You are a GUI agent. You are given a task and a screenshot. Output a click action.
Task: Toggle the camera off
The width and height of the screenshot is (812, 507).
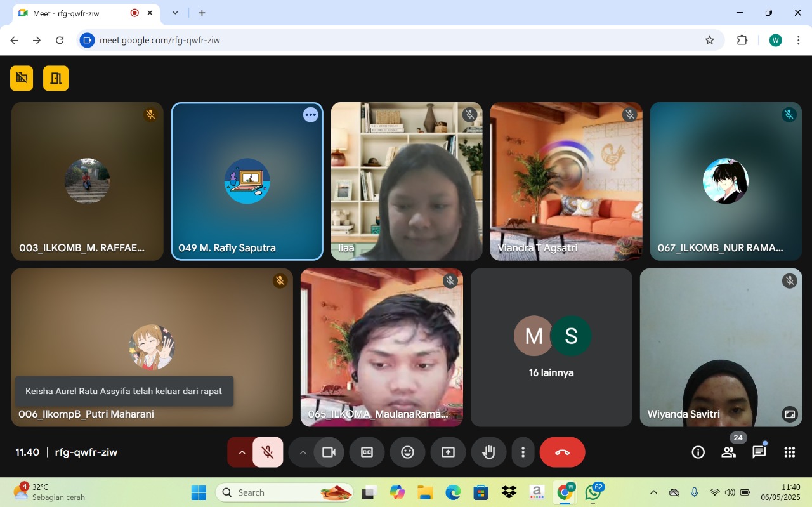click(329, 452)
